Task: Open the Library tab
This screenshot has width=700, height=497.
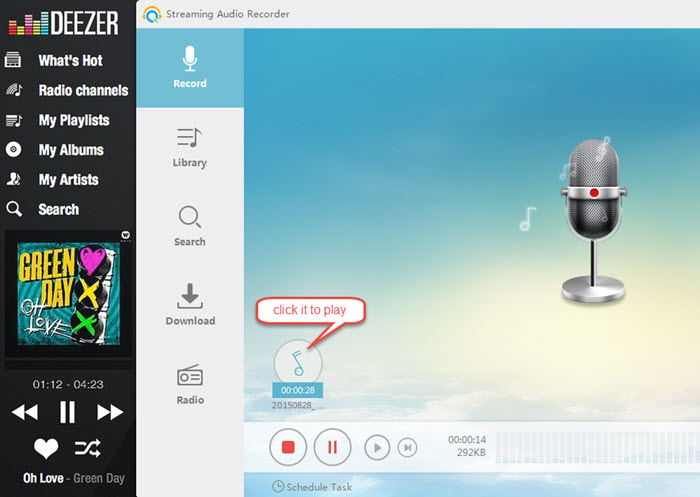Action: pos(190,147)
